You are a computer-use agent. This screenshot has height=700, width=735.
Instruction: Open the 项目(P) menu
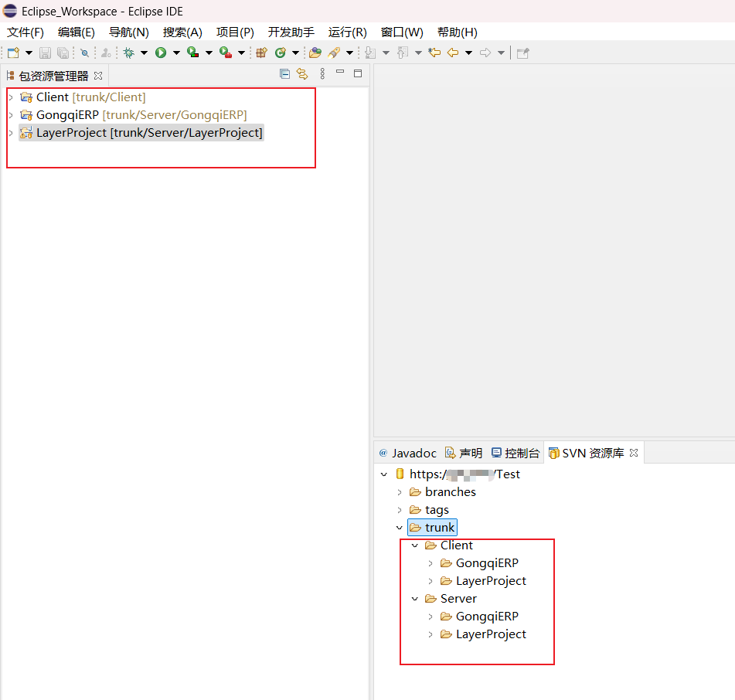point(235,32)
